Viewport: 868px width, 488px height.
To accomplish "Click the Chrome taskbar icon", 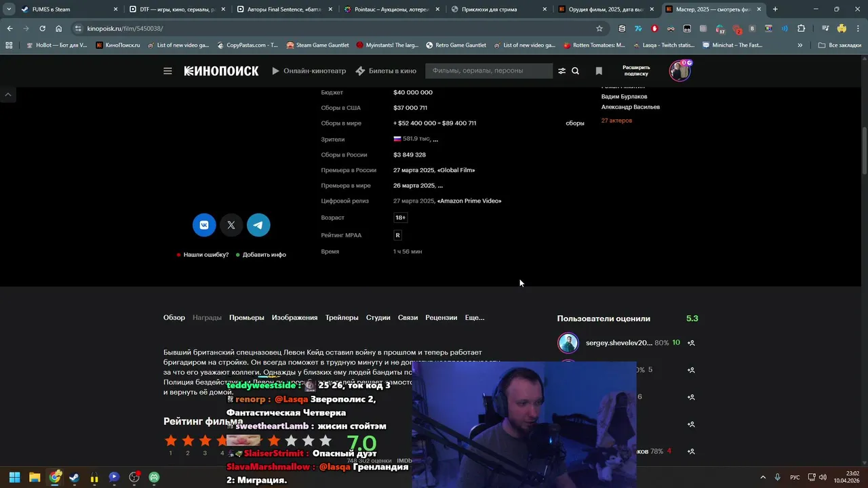I will coord(55,477).
